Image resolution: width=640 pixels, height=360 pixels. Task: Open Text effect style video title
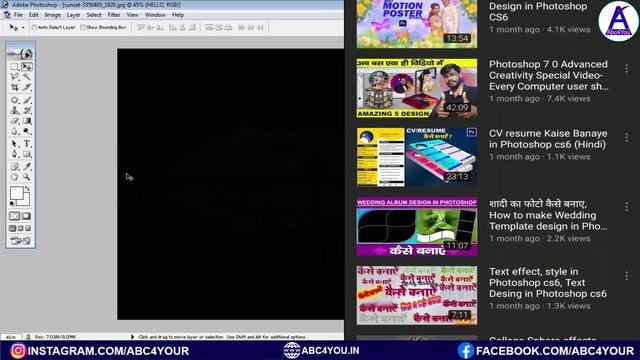click(x=548, y=282)
